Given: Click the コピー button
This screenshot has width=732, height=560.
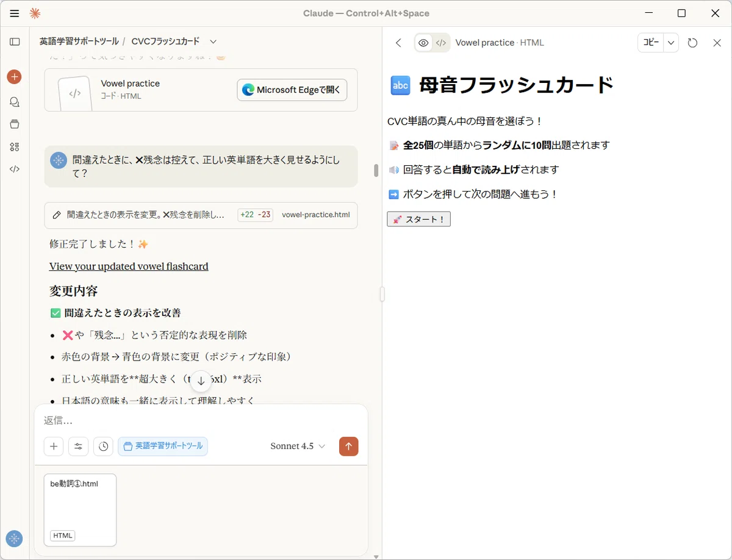Looking at the screenshot, I should pos(651,43).
